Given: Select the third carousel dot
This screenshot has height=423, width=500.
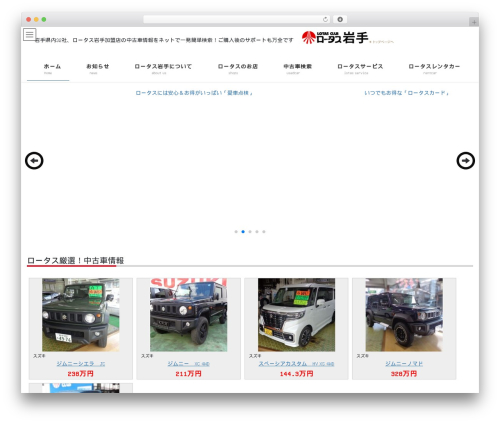Looking at the screenshot, I should point(250,232).
